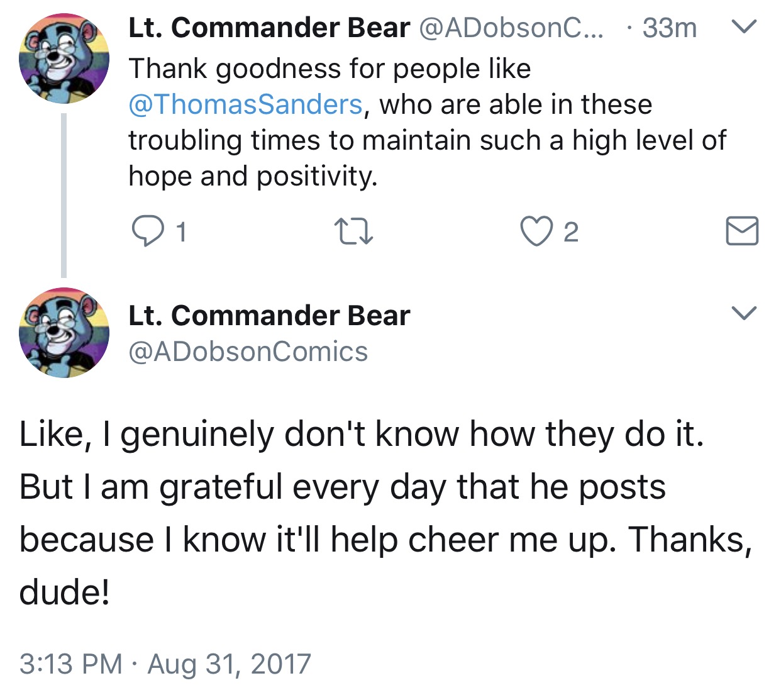Open the 33m timestamp

click(670, 28)
